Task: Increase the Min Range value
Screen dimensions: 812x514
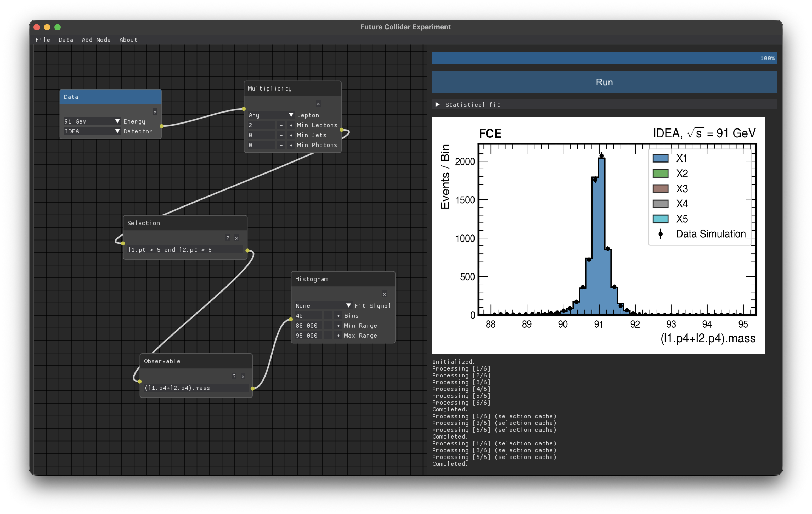Action: click(338, 326)
